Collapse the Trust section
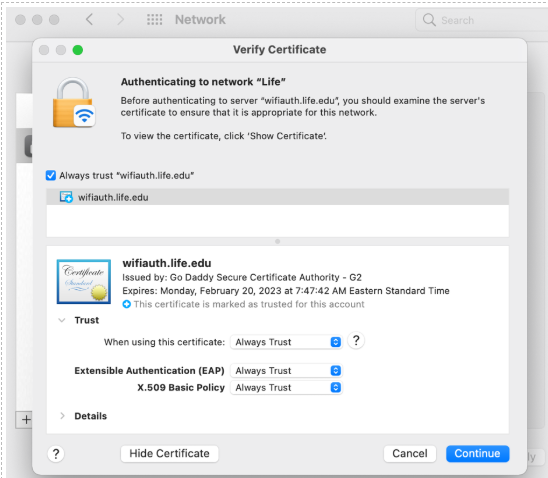This screenshot has height=478, width=548. pos(62,320)
